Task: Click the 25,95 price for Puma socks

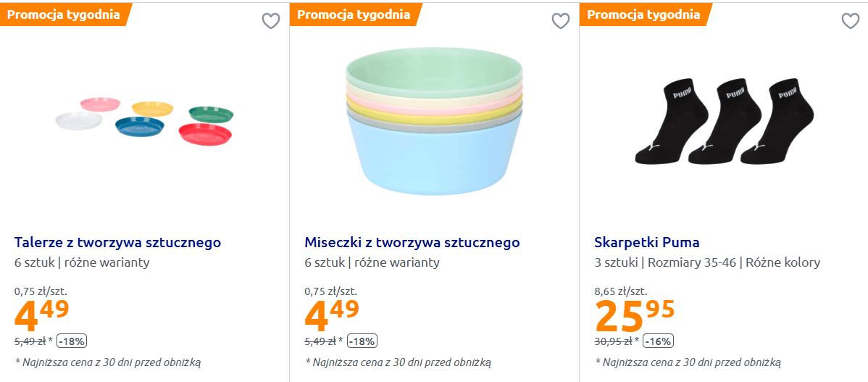Action: [635, 314]
